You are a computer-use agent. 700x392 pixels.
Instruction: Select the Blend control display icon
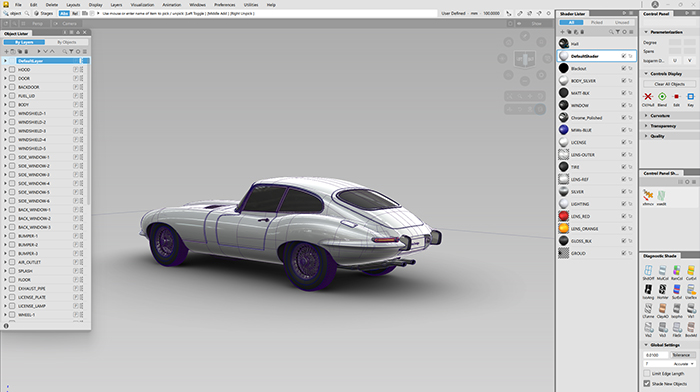click(662, 96)
